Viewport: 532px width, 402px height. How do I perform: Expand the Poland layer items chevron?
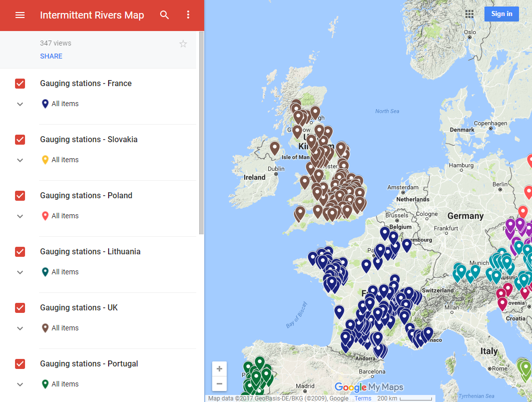click(x=20, y=216)
